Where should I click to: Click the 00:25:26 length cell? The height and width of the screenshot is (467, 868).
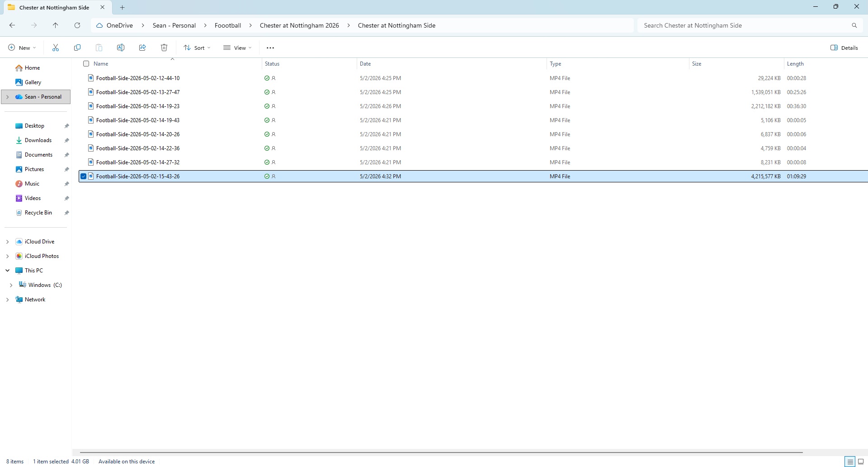(797, 92)
